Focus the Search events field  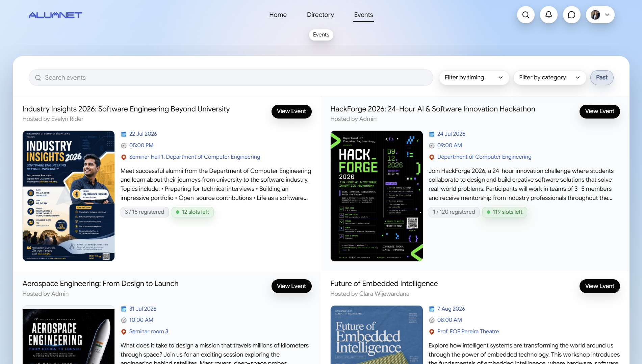(231, 78)
